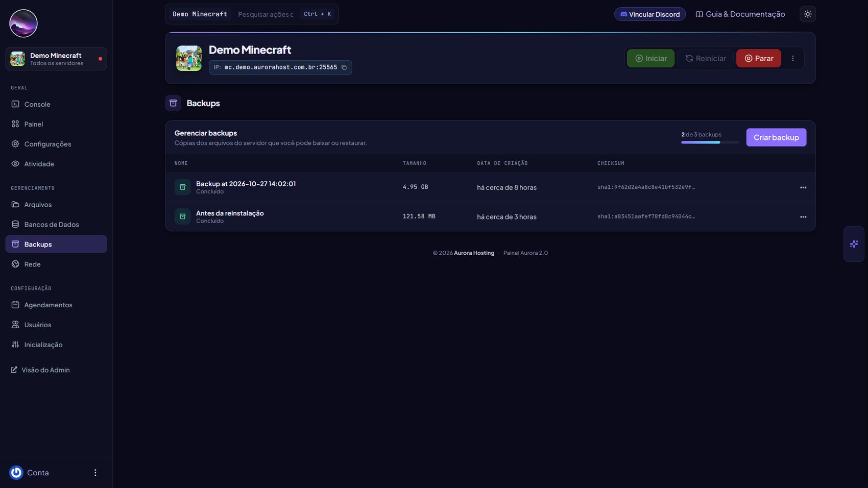Click the checksum sha1:a83451aafef78fd8c94044c…

[x=646, y=216]
